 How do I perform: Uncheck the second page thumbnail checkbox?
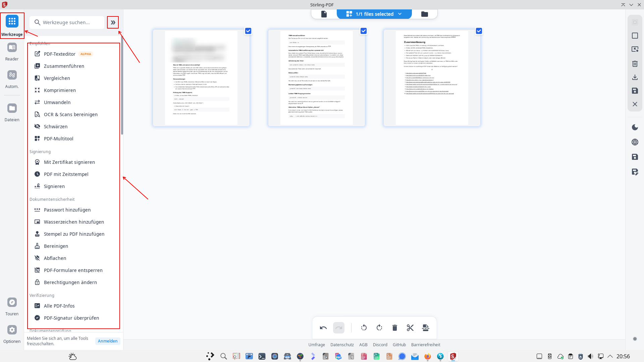point(364,31)
